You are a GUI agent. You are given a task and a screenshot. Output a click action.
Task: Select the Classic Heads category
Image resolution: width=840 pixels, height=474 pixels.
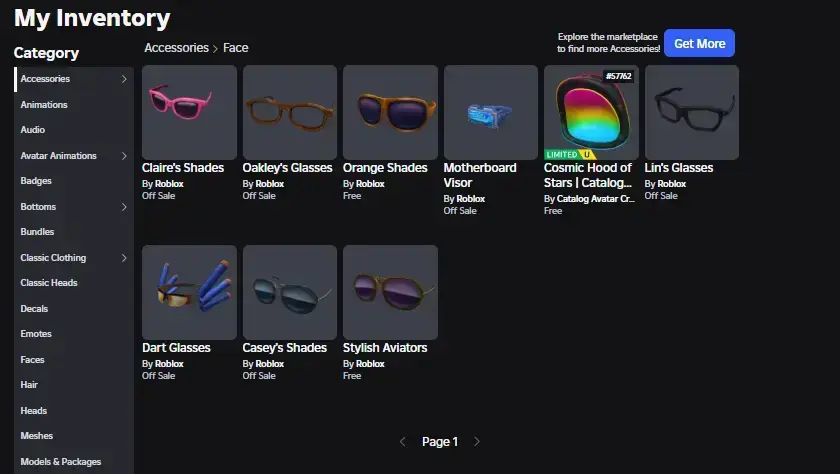(74, 283)
